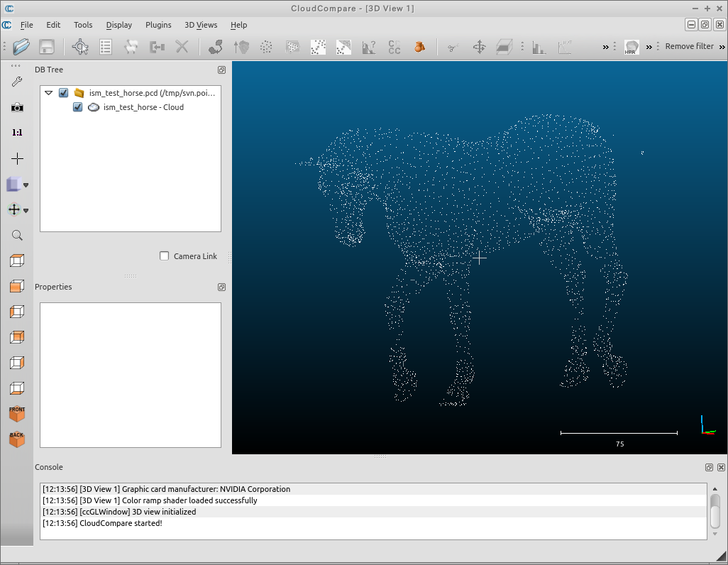Open the Cross Section tool

click(x=504, y=47)
